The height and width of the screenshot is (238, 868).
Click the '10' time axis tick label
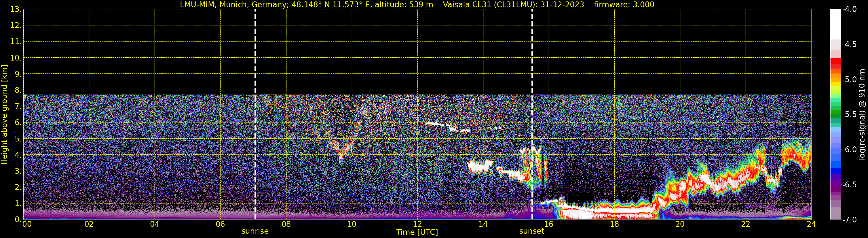[352, 224]
